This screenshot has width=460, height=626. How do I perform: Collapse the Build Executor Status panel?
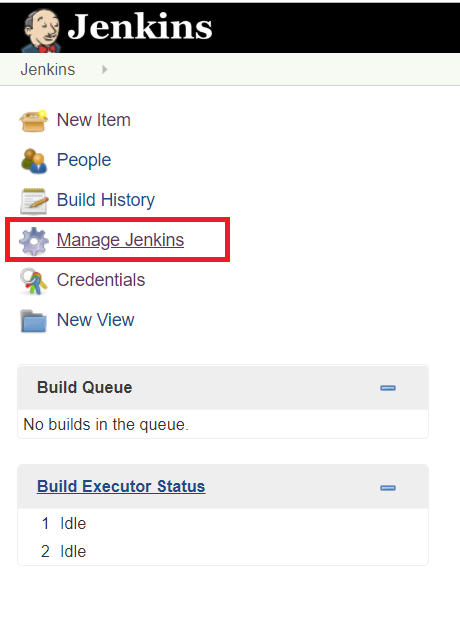(x=388, y=487)
